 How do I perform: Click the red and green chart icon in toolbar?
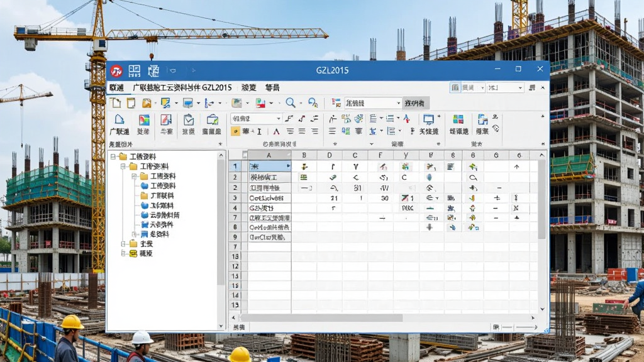click(260, 103)
